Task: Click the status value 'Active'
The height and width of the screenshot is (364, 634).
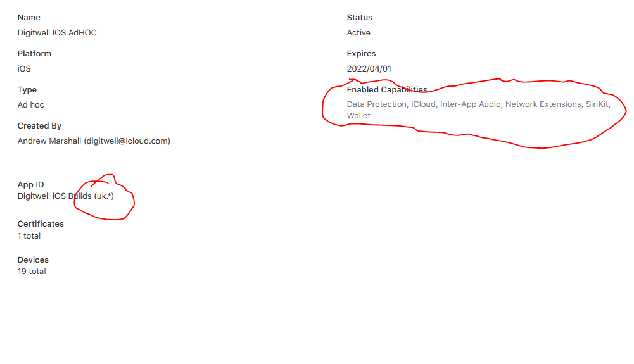Action: pos(358,33)
